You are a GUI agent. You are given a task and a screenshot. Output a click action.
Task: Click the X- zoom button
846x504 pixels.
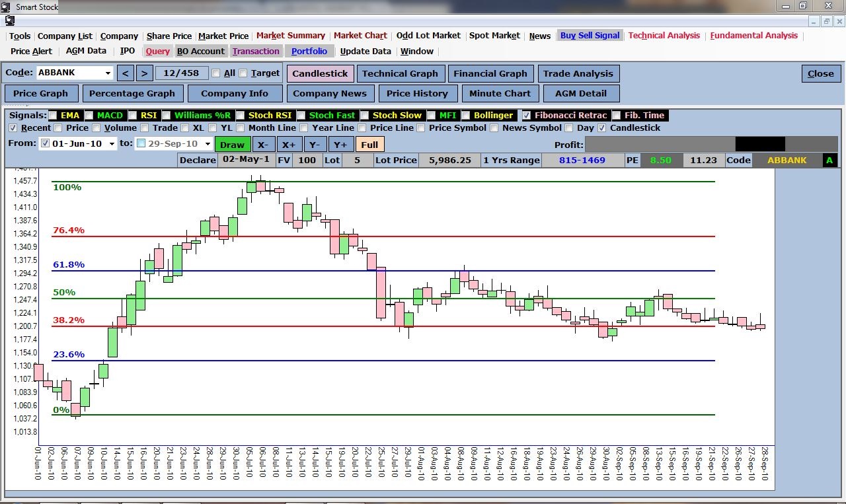click(262, 144)
